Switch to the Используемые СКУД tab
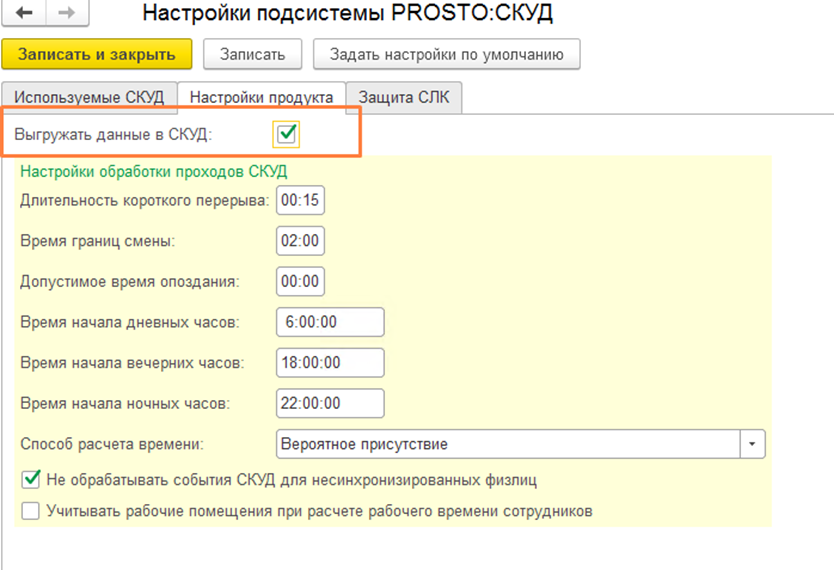This screenshot has width=834, height=570. 89,98
